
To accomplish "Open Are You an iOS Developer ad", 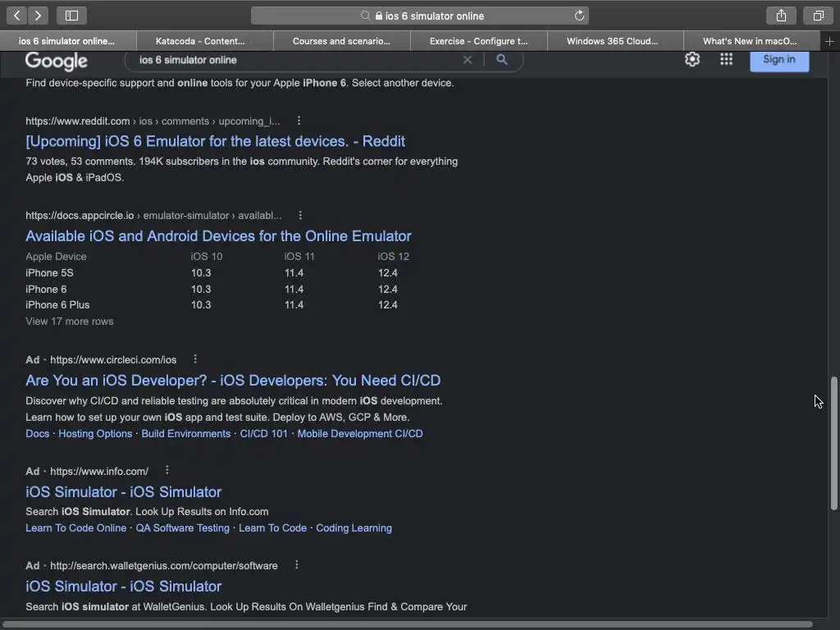I will point(233,381).
